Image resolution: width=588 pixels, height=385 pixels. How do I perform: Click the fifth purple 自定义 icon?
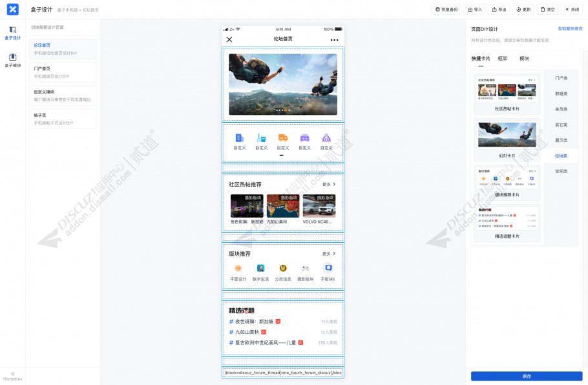326,138
